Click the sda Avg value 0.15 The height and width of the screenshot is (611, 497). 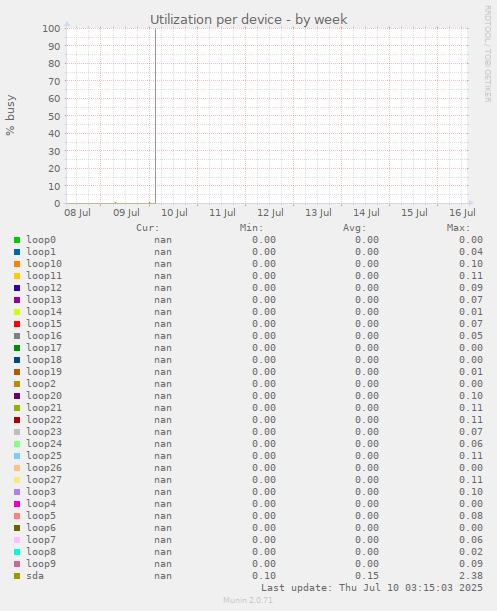pos(367,576)
